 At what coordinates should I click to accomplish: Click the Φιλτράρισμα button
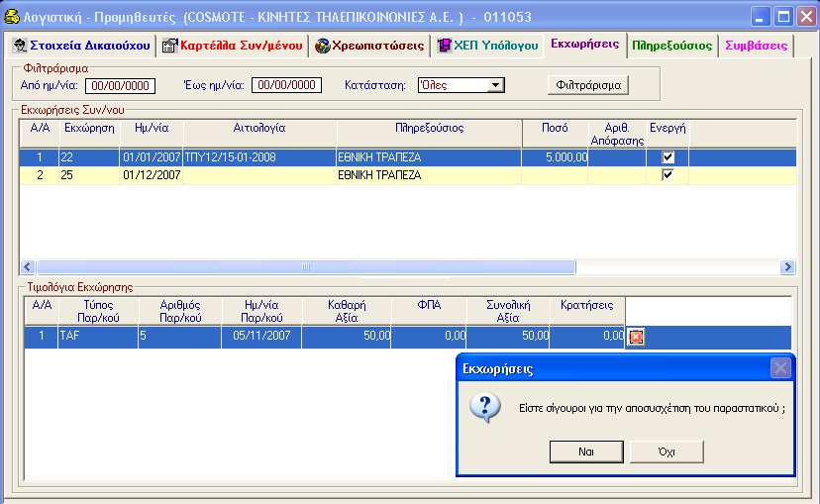tap(588, 85)
